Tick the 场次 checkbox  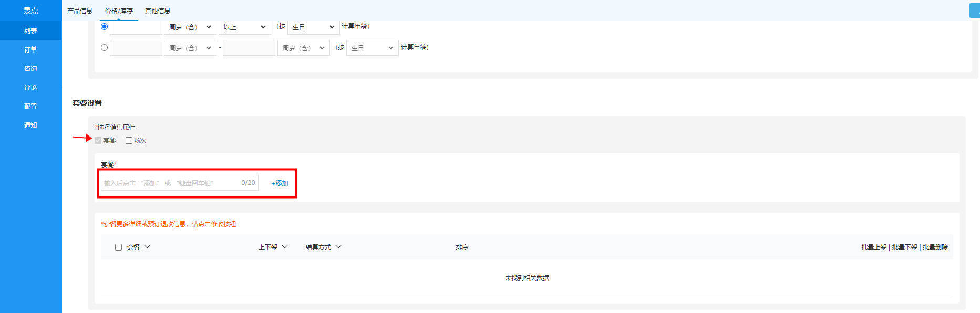129,140
